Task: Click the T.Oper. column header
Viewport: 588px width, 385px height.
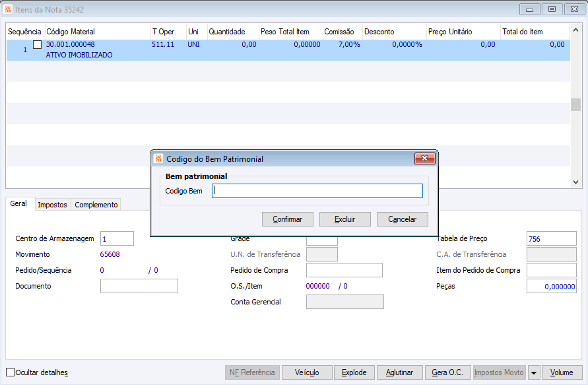Action: click(168, 32)
